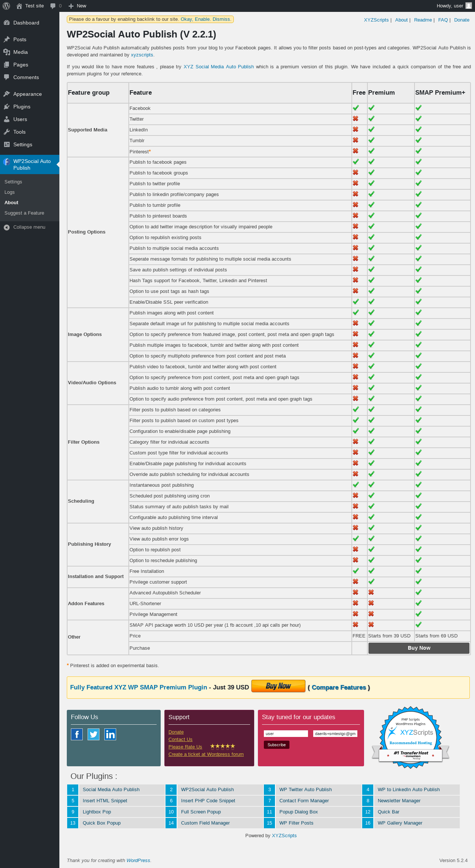475x868 pixels.
Task: Open Custom Field Manager plugin link
Action: point(205,823)
